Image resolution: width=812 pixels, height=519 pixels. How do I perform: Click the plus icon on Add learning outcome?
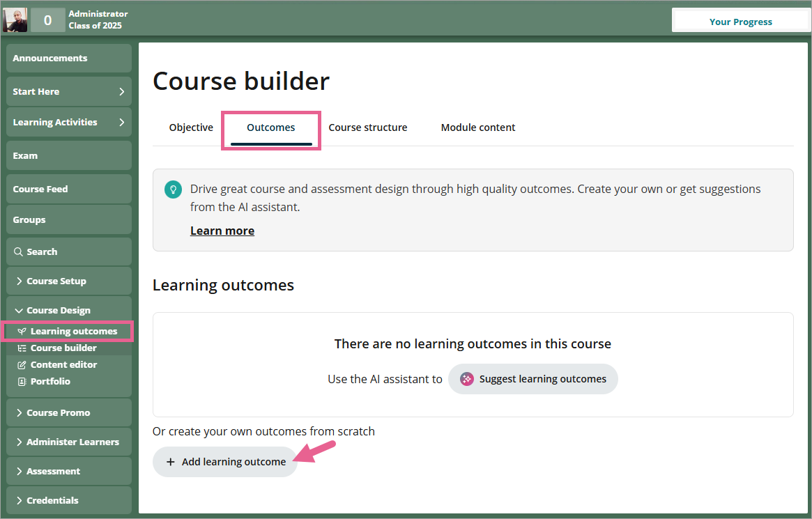point(170,462)
